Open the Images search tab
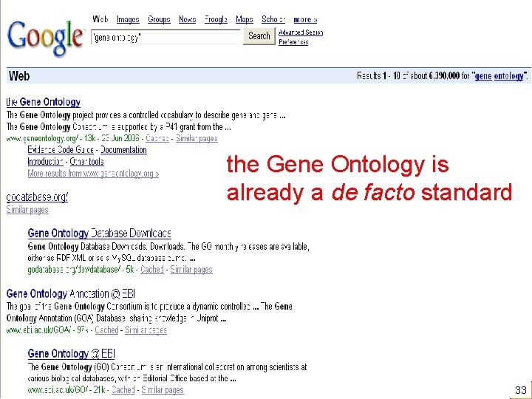The image size is (532, 399). pos(128,20)
